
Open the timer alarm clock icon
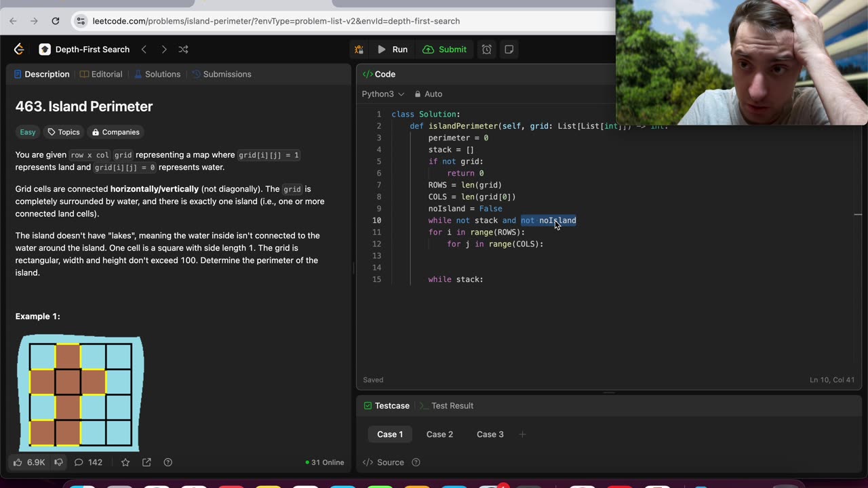[487, 49]
